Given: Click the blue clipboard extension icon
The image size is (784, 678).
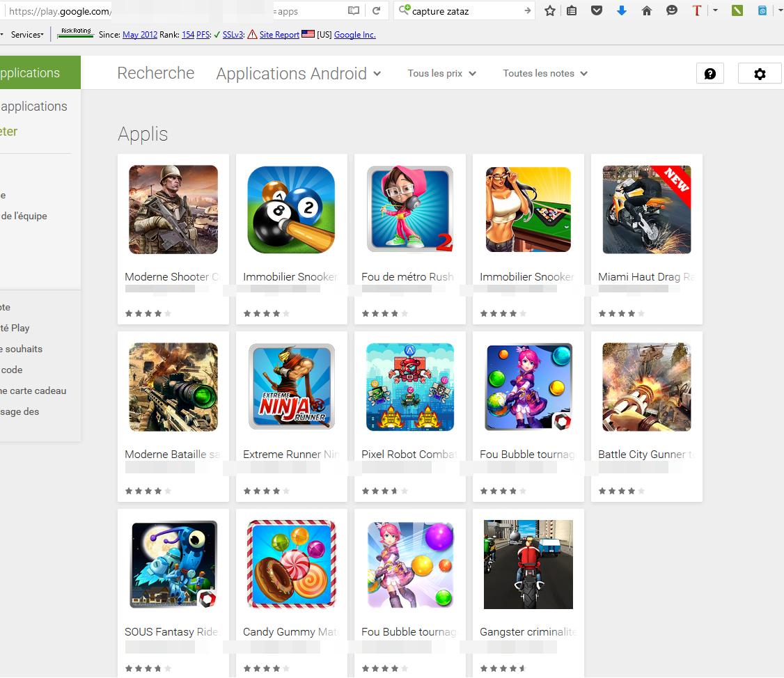Looking at the screenshot, I should tap(762, 10).
